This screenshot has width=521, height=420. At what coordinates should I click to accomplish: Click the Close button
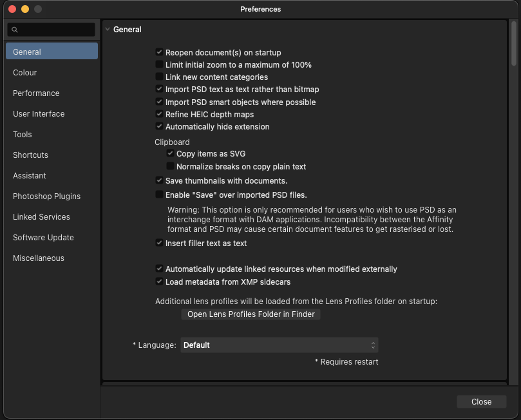click(x=482, y=401)
